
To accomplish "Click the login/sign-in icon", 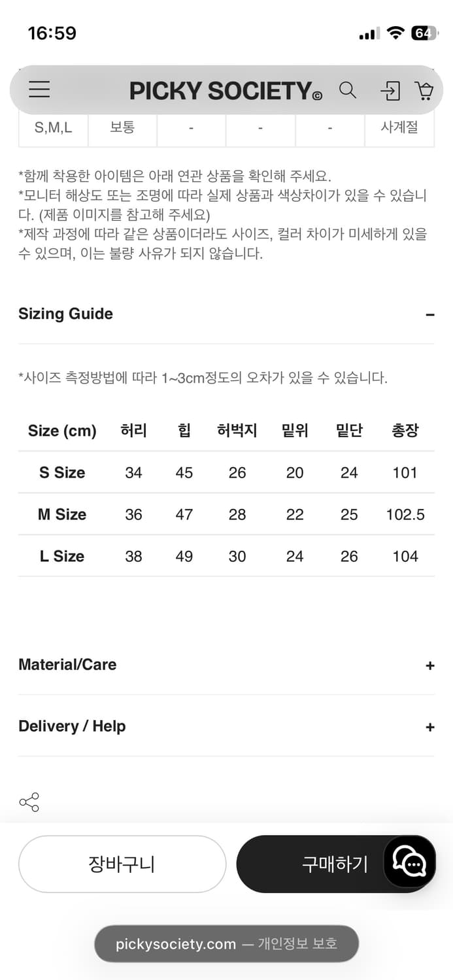I will pos(390,91).
